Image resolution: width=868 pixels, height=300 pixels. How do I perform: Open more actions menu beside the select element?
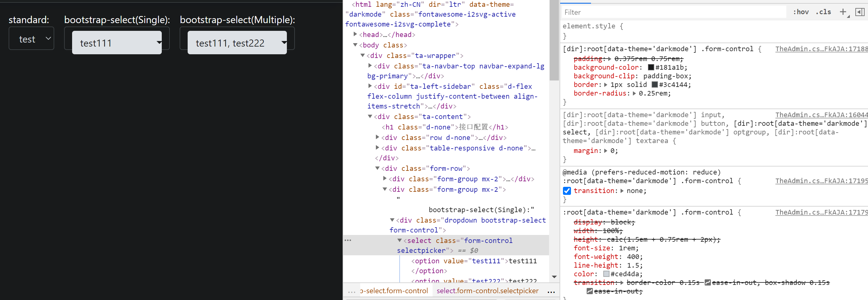[348, 240]
